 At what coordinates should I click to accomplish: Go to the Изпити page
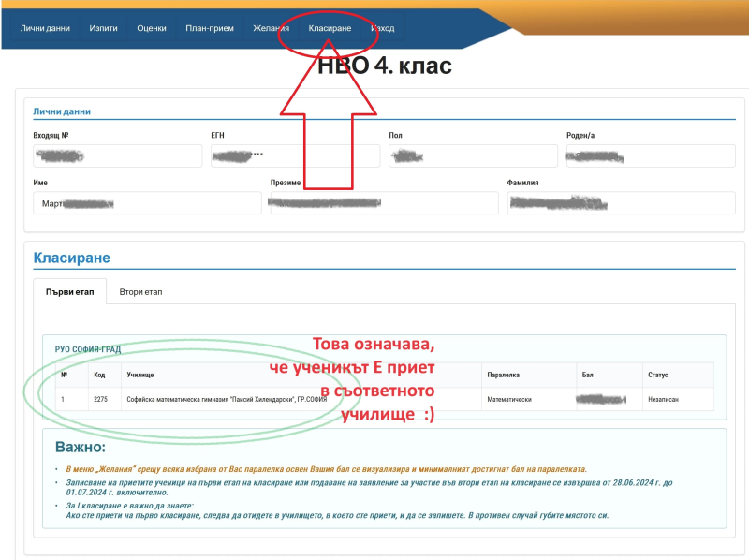[x=103, y=28]
